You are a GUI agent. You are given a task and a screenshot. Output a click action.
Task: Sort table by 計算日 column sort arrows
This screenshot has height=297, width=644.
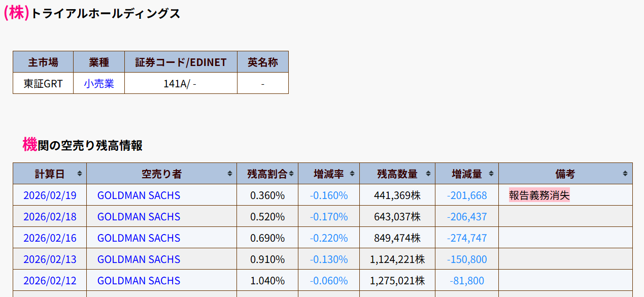(79, 174)
